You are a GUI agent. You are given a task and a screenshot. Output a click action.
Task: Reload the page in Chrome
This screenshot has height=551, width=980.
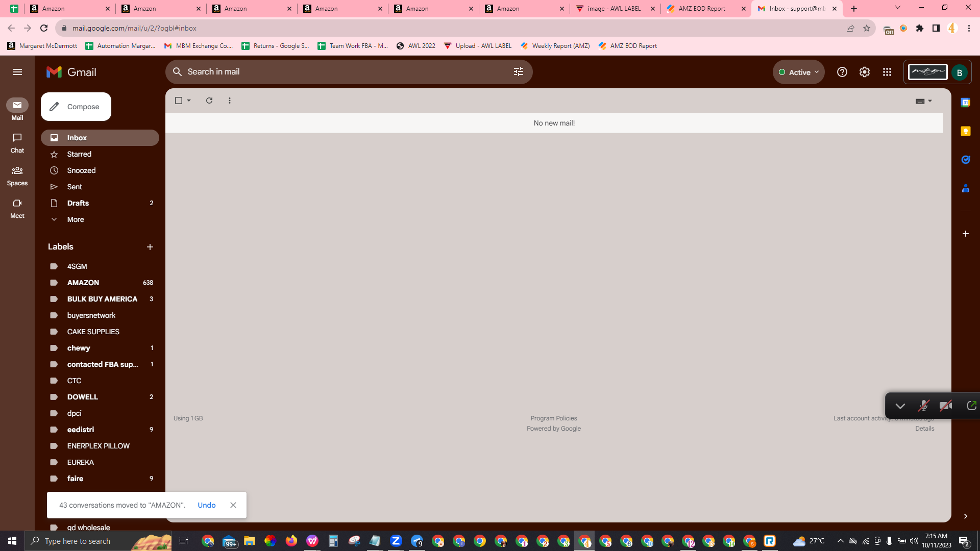click(44, 28)
